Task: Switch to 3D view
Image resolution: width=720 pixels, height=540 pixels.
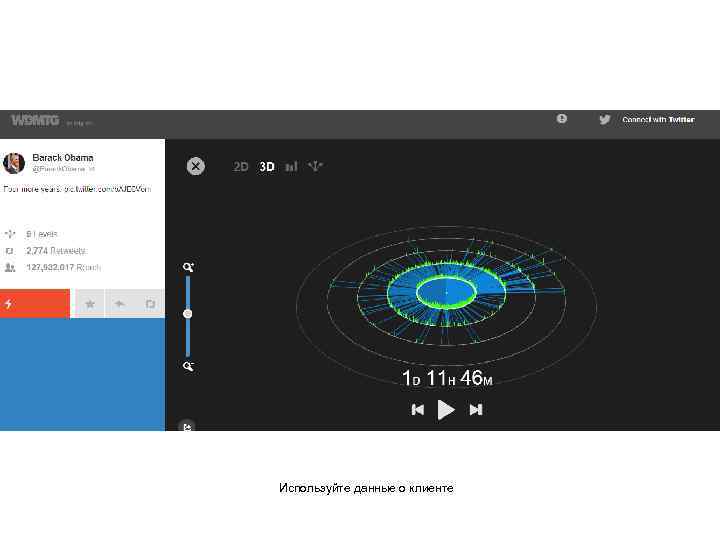Action: (267, 166)
